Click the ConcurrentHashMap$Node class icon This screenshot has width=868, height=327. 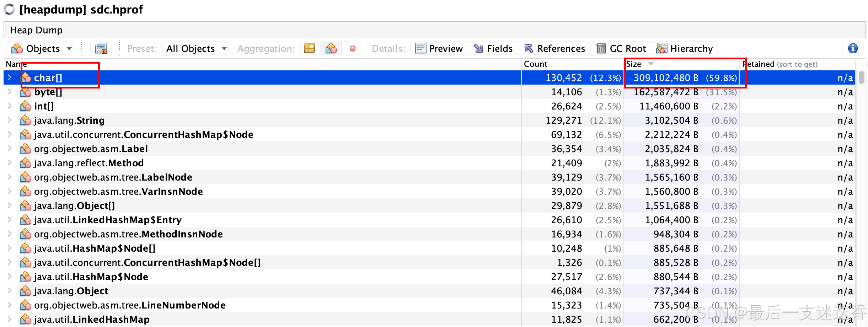pyautogui.click(x=26, y=134)
